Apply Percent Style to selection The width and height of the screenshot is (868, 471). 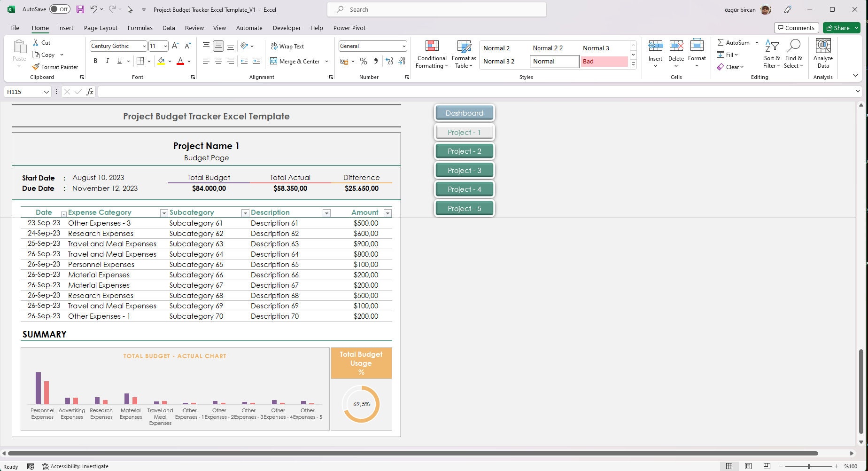(363, 61)
